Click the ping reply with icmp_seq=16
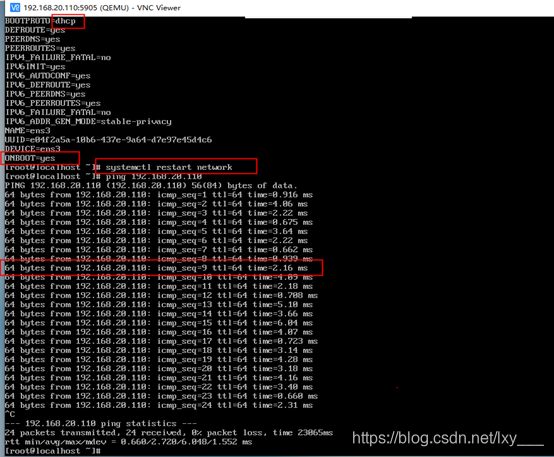Image resolution: width=554 pixels, height=457 pixels. tap(159, 332)
